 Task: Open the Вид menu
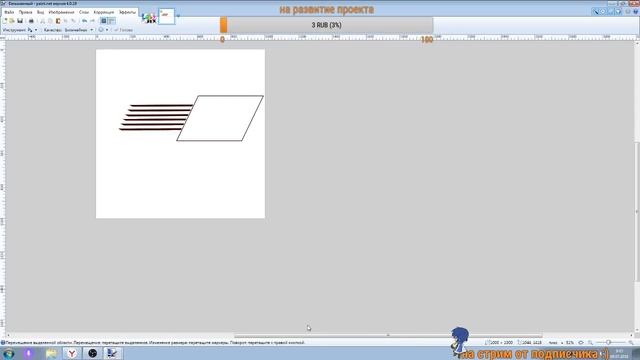pyautogui.click(x=40, y=12)
